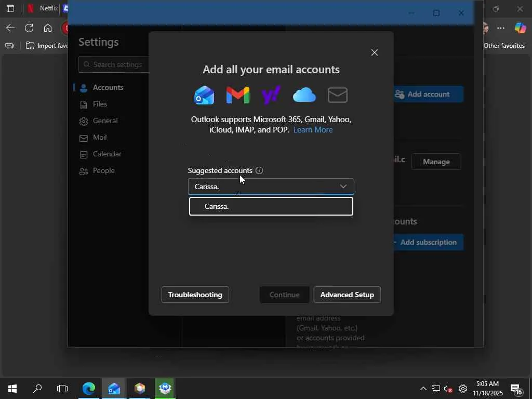Open the hexagon app on the taskbar
The image size is (532, 399).
pos(139,388)
